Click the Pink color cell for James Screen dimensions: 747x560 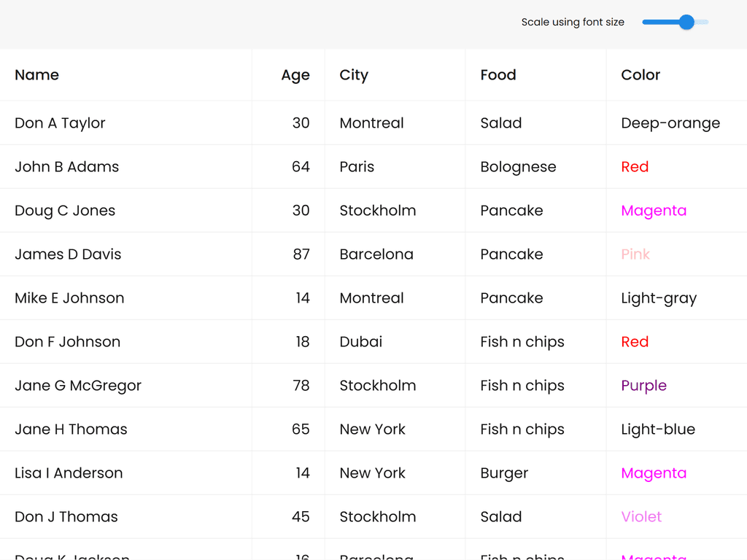[635, 254]
